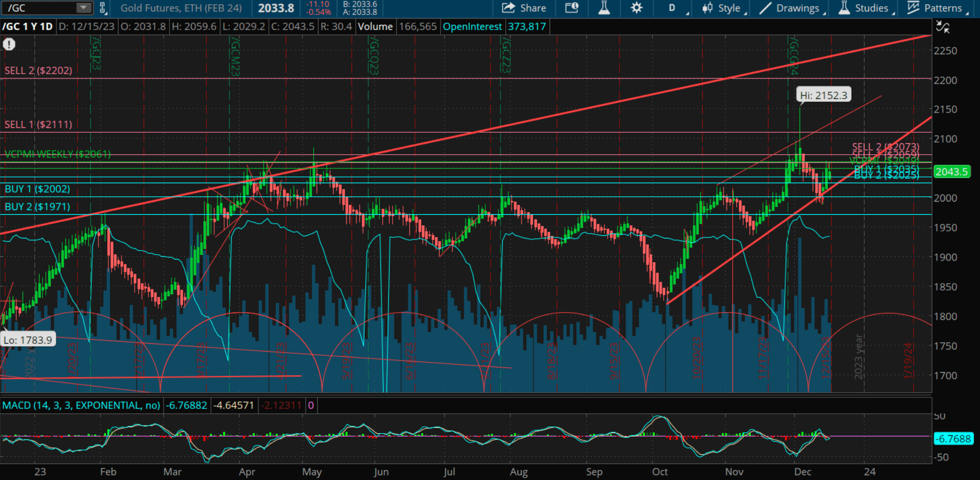Click the open interest value 373,817
This screenshot has height=480, width=980.
526,26
